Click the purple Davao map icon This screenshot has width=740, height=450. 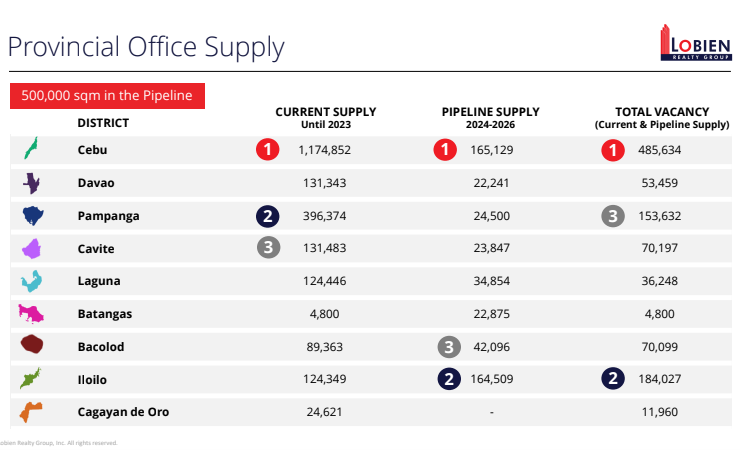click(x=32, y=183)
